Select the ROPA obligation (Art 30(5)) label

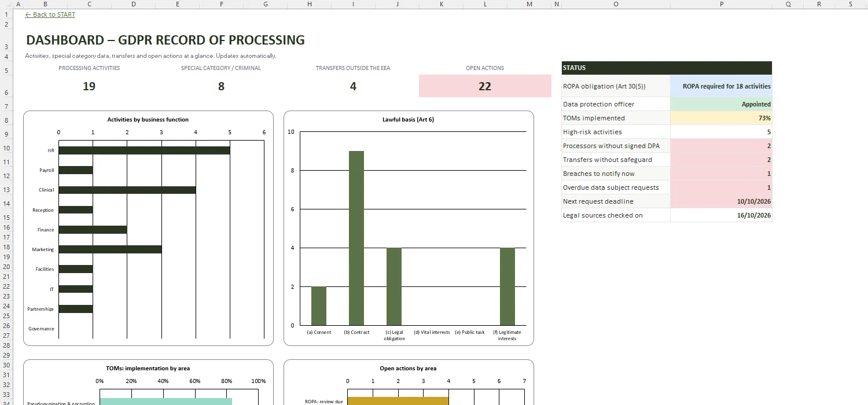pos(604,86)
